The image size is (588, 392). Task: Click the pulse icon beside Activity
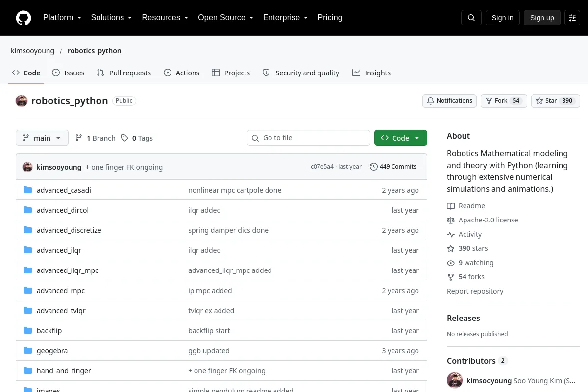pos(451,234)
